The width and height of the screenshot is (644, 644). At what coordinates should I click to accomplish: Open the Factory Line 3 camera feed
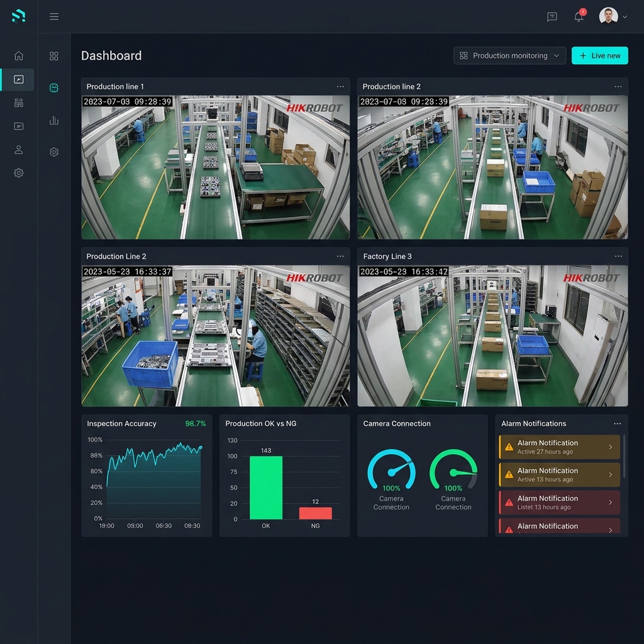(492, 336)
